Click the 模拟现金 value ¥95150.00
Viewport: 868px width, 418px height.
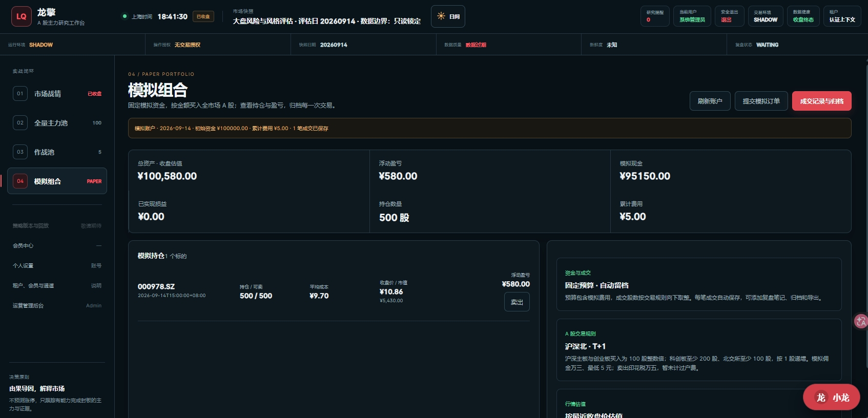(x=645, y=176)
